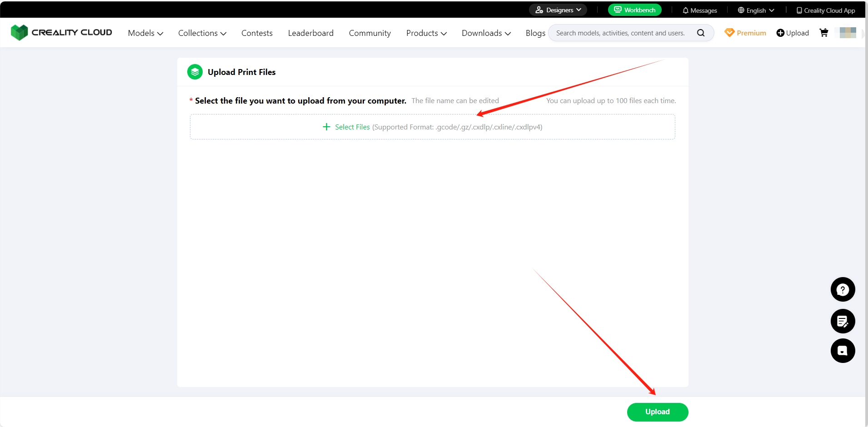Open the Leaderboard menu item
Viewport: 868px width, 427px height.
pos(310,33)
